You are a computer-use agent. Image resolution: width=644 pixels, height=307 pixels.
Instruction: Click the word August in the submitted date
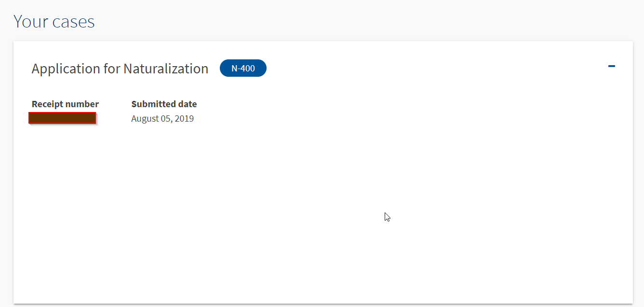145,119
